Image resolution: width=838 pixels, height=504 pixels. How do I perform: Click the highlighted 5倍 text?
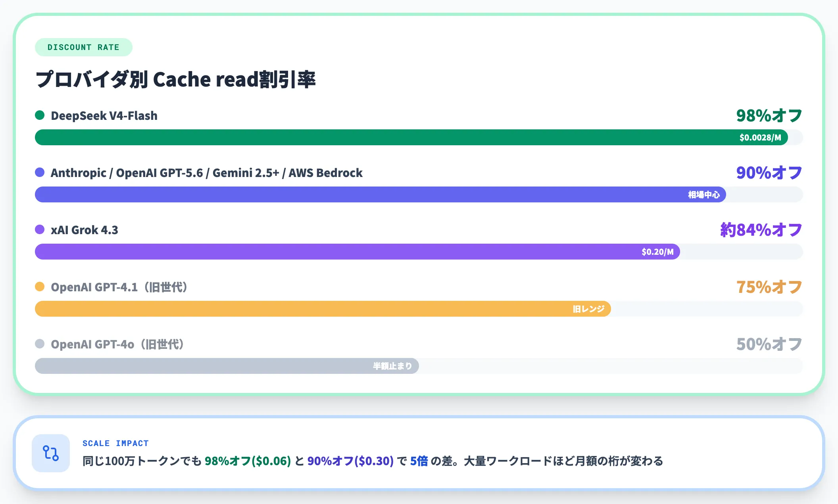(x=419, y=461)
